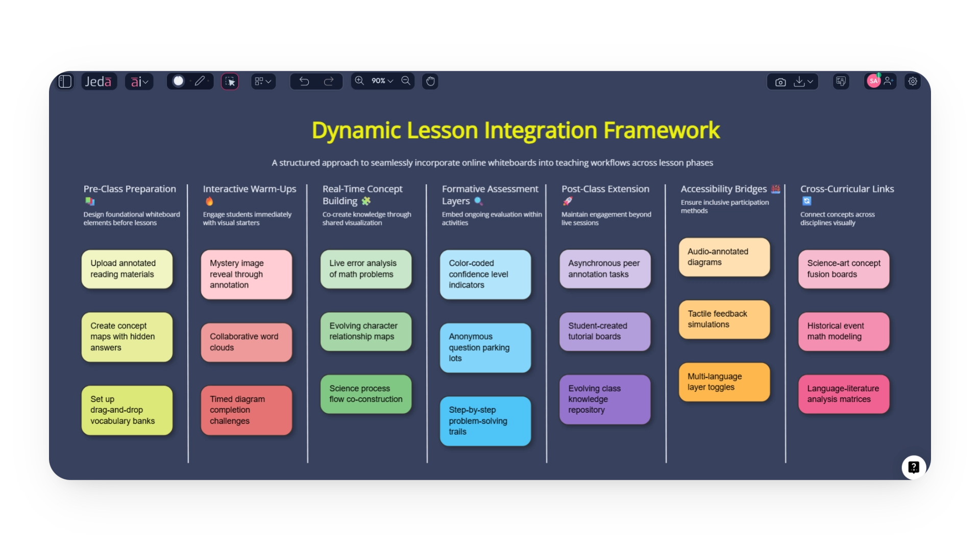Select the 'Multi-language layer toggles' card
Viewport: 980px width, 551px height.
pos(724,382)
